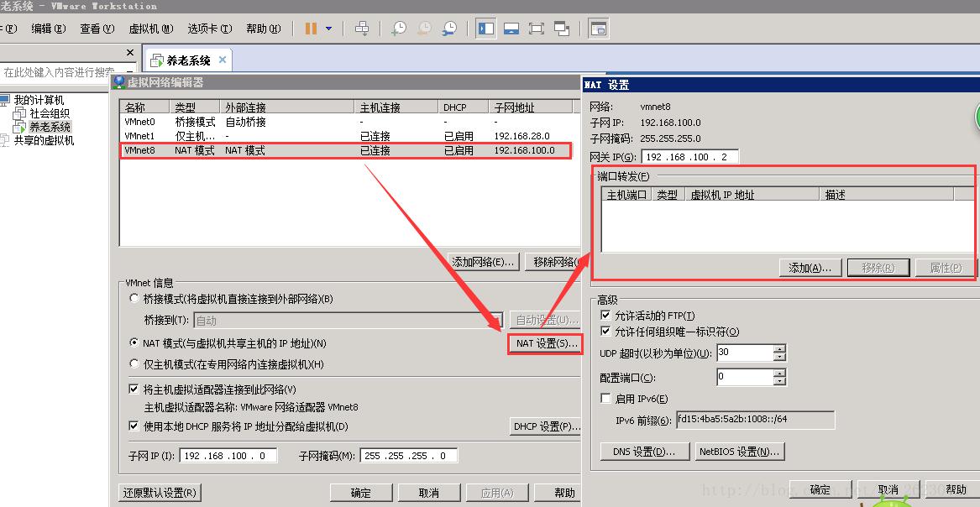The width and height of the screenshot is (980, 507).
Task: Open the 桥接到 combo box
Action: pos(348,321)
